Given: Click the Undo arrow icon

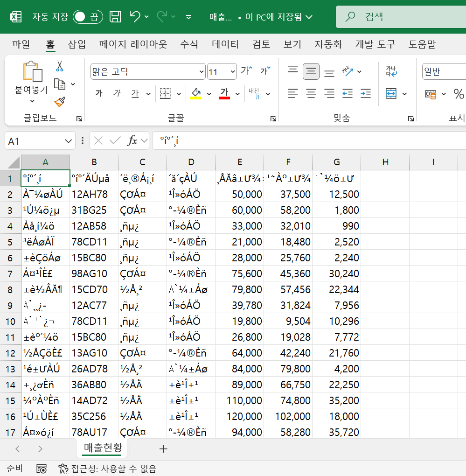Looking at the screenshot, I should pos(135,17).
